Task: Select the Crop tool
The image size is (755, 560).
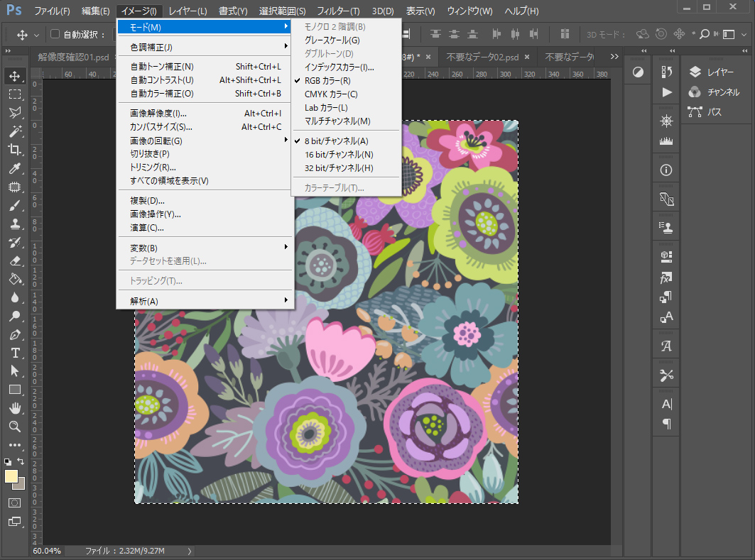Action: coord(15,150)
